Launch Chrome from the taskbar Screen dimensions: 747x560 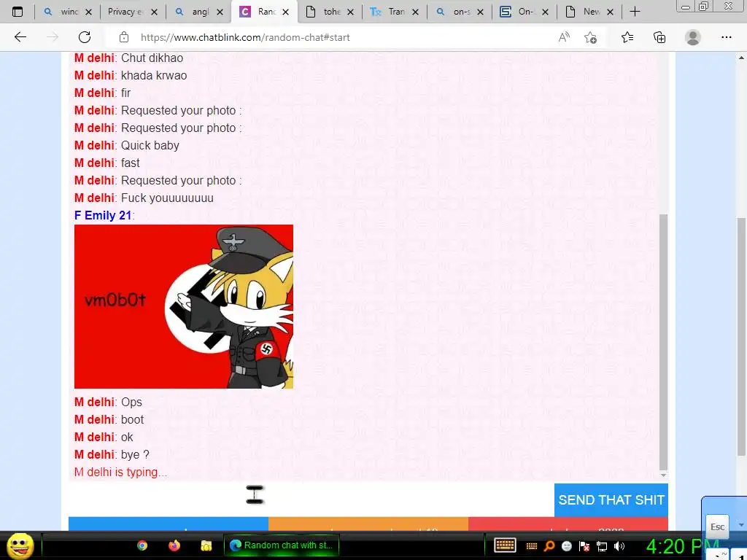142,545
